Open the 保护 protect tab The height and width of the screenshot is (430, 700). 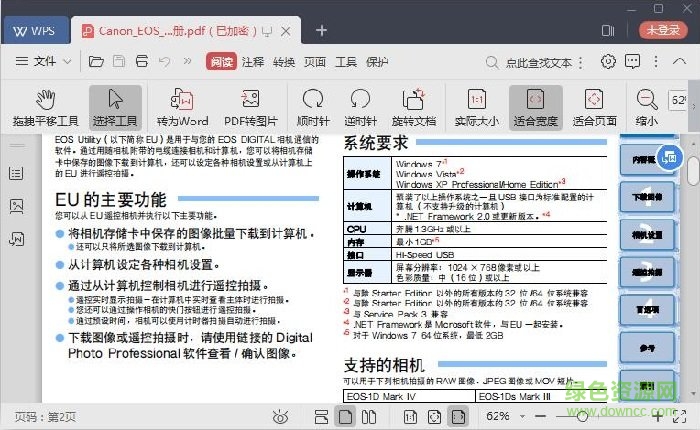[377, 62]
